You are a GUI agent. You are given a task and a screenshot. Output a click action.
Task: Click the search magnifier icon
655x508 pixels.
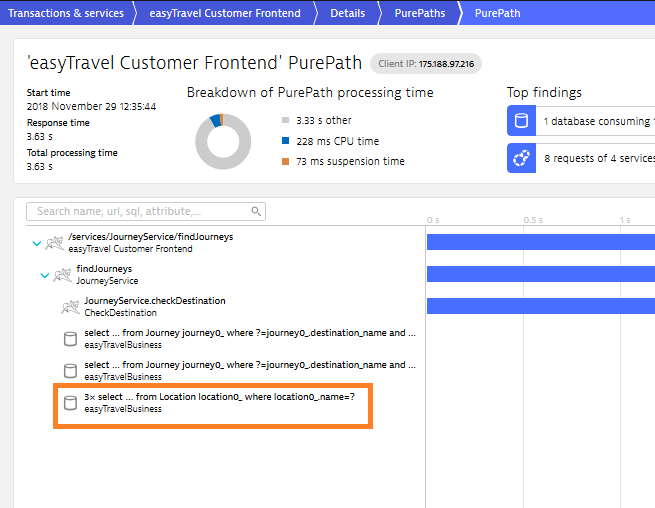point(257,212)
